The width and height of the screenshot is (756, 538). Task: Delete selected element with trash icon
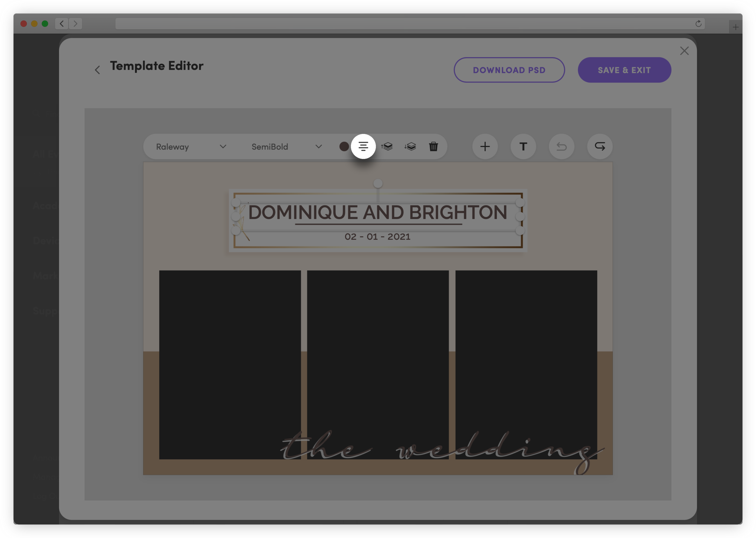click(433, 146)
